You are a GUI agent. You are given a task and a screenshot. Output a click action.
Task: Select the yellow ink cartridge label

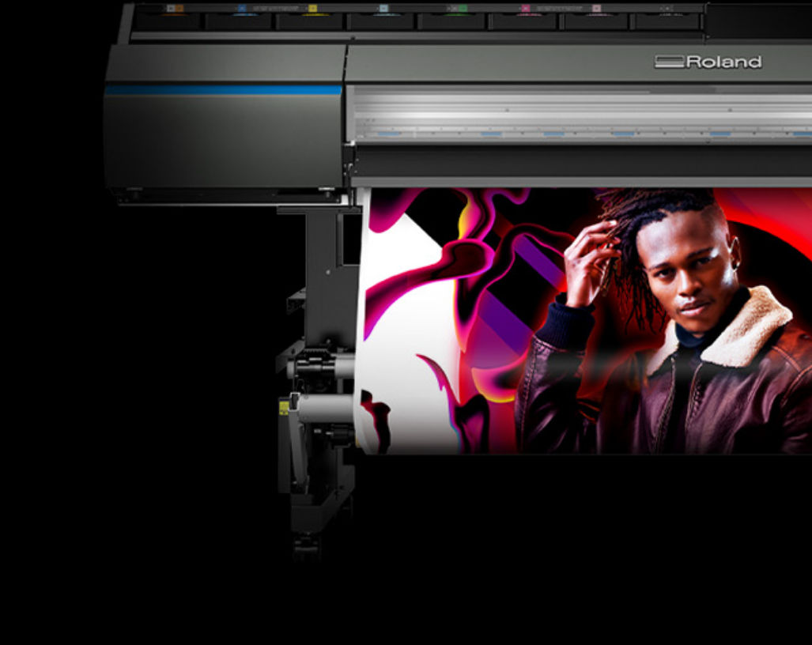(x=312, y=9)
